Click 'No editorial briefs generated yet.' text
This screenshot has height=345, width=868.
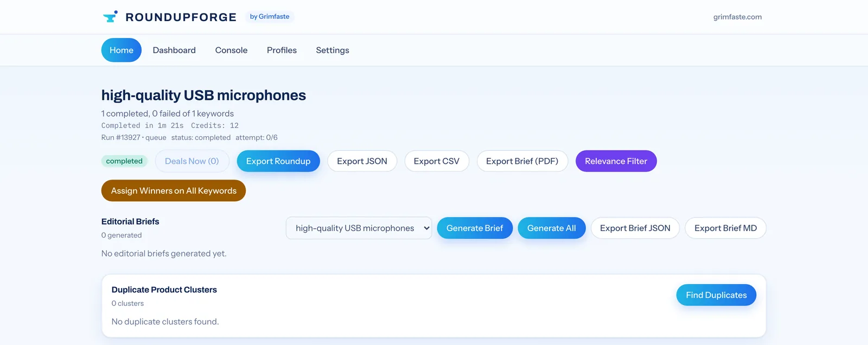point(164,253)
